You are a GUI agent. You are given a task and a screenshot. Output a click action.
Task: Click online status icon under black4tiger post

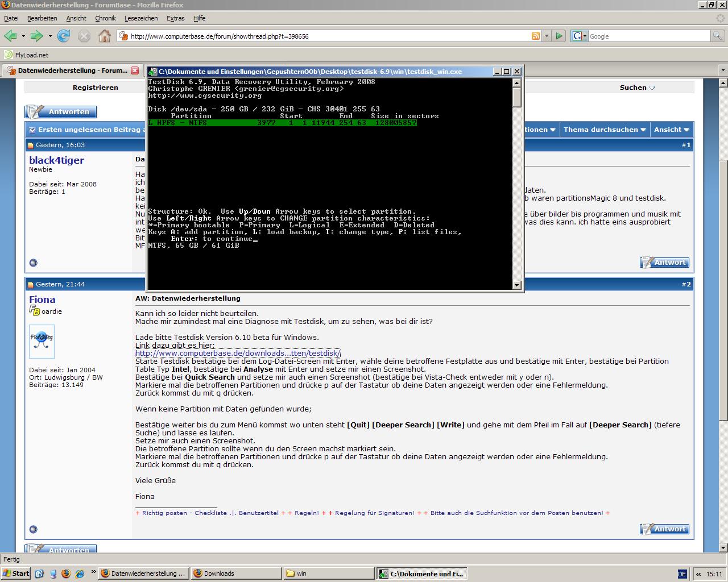click(33, 263)
